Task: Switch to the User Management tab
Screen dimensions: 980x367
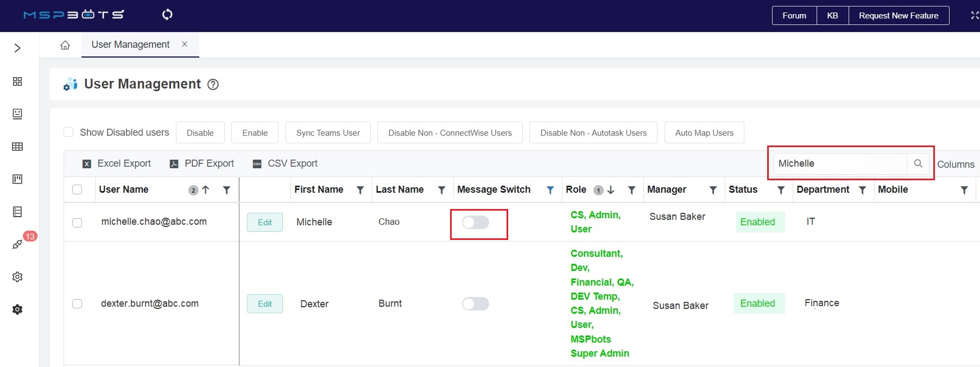Action: click(130, 45)
